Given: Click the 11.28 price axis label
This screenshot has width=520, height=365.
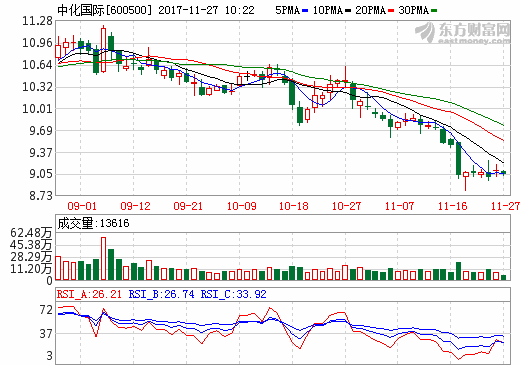Looking at the screenshot, I should pyautogui.click(x=37, y=21).
